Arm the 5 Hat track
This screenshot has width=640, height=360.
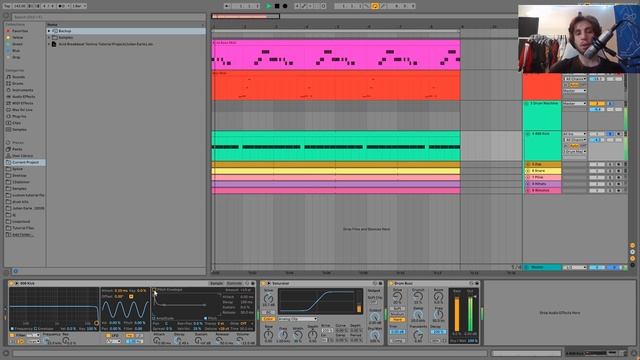[x=618, y=164]
